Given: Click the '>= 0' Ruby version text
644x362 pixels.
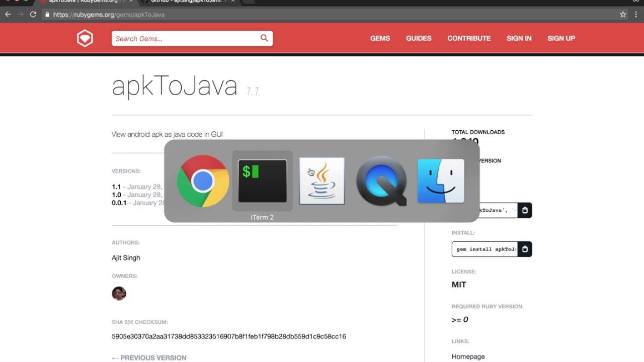Looking at the screenshot, I should click(460, 320).
